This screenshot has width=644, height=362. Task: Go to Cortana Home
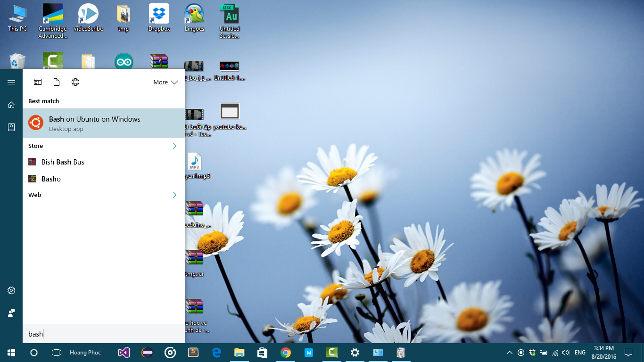[11, 105]
